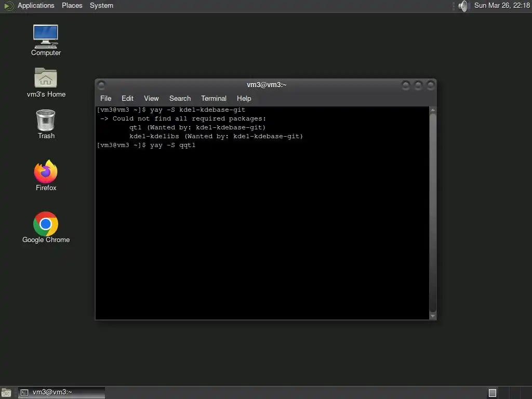The image size is (532, 399).
Task: Click the date and time clock
Action: click(x=502, y=6)
